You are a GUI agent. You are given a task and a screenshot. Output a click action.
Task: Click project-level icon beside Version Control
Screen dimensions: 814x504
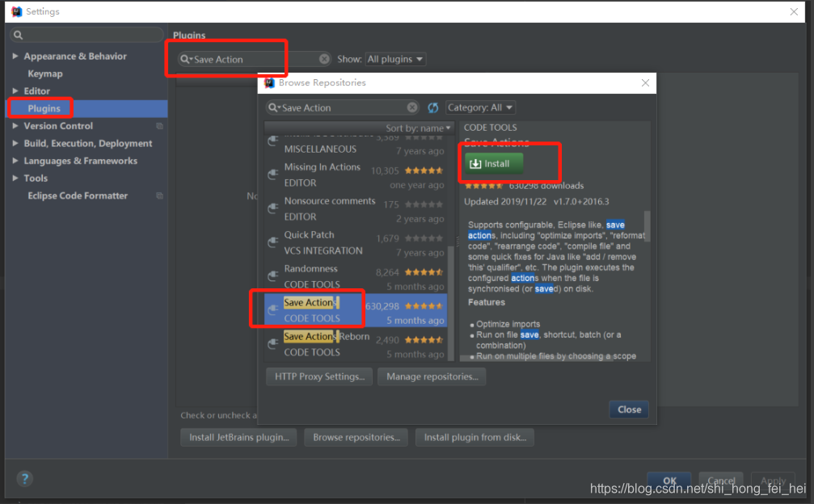[159, 125]
